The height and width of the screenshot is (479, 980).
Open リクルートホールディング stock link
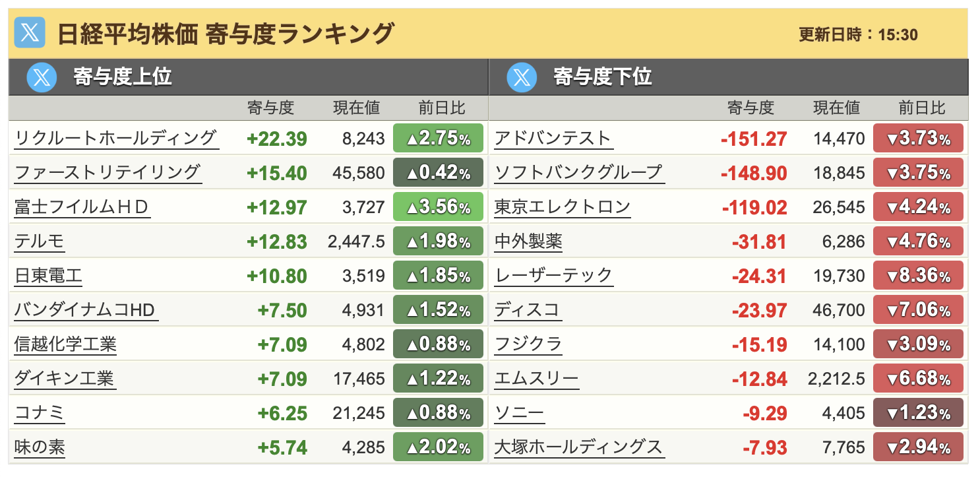click(x=115, y=138)
